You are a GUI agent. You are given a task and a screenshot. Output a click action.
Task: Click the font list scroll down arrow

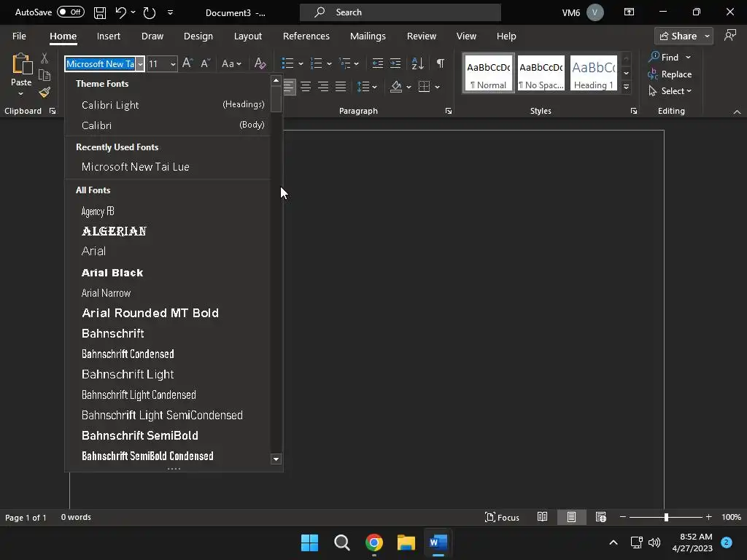(276, 459)
